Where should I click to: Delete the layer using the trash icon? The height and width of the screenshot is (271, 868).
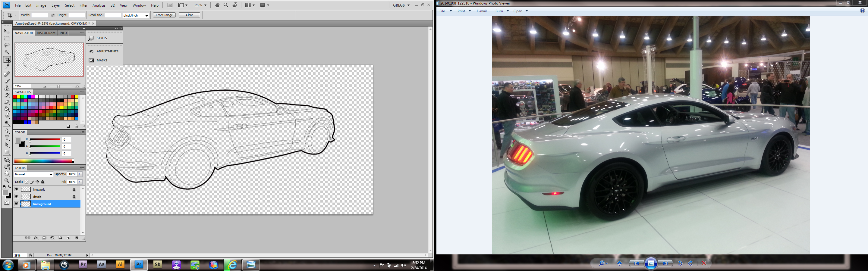[77, 238]
